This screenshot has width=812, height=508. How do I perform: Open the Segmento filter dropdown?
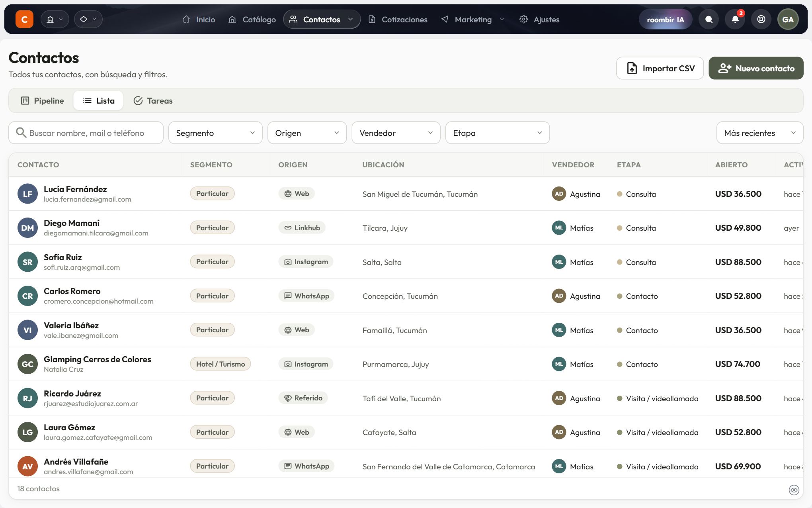point(215,133)
